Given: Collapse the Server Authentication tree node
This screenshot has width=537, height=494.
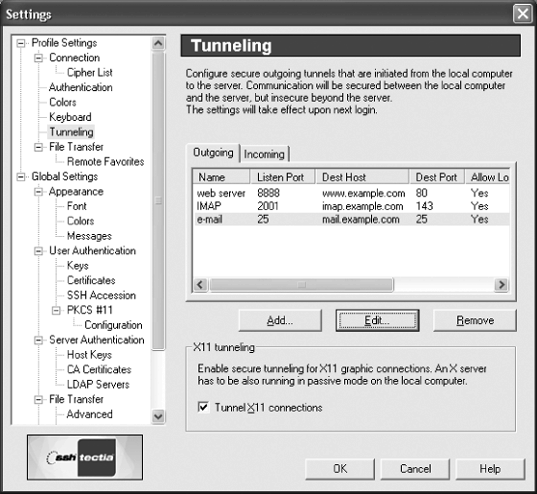Looking at the screenshot, I should coord(39,340).
